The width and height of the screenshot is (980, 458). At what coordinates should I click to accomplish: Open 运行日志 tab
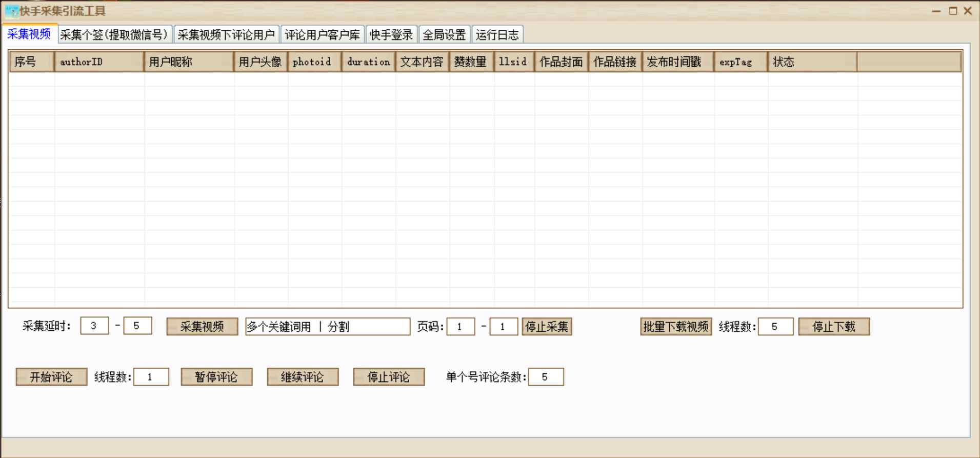pos(497,35)
